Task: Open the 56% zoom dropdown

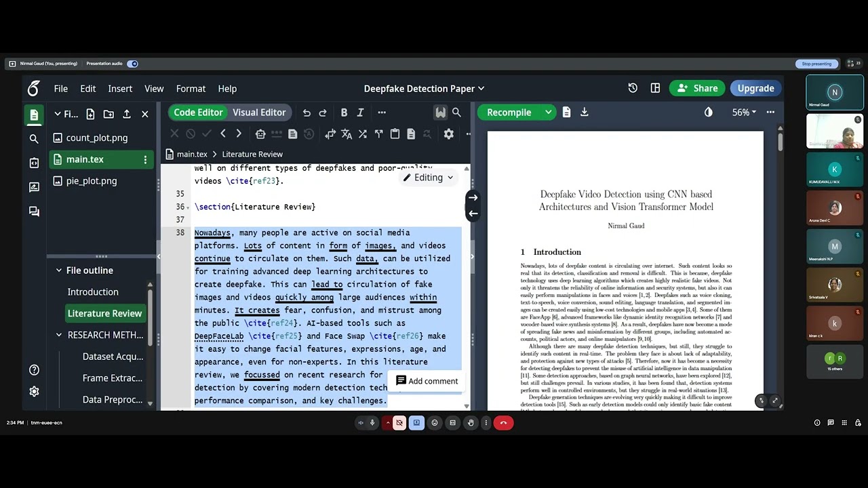Action: (744, 113)
